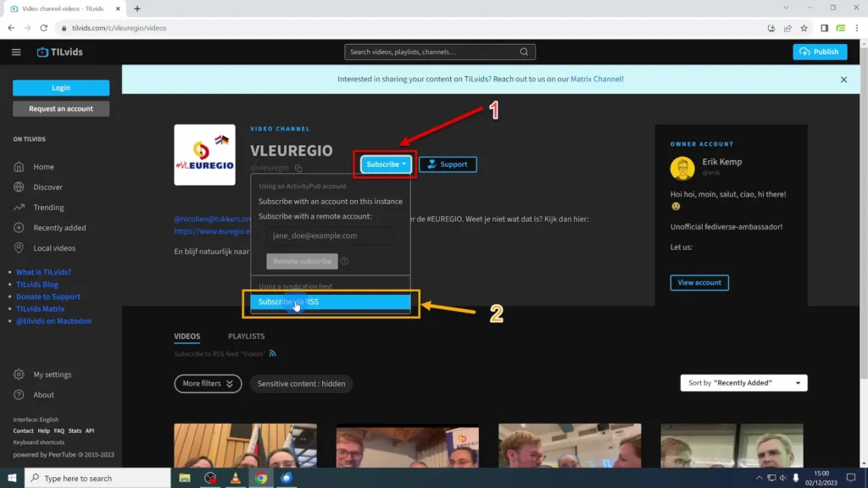Copy the @vleuregio channel handle

(298, 168)
